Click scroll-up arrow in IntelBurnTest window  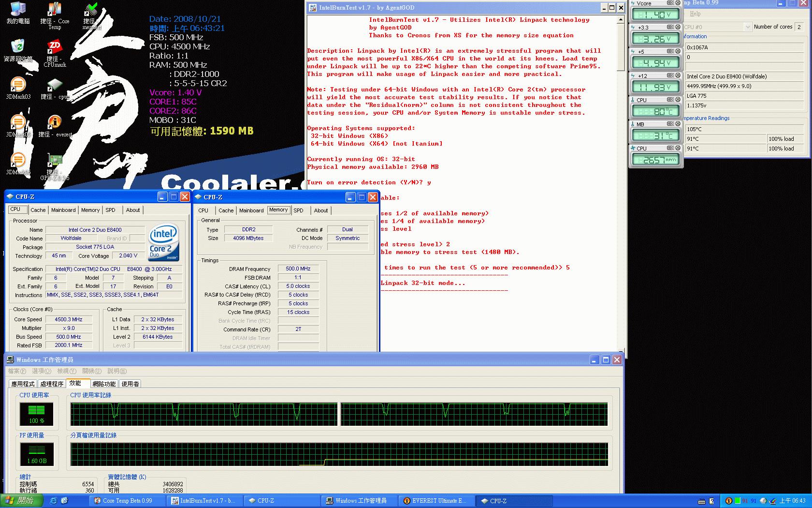pos(621,20)
